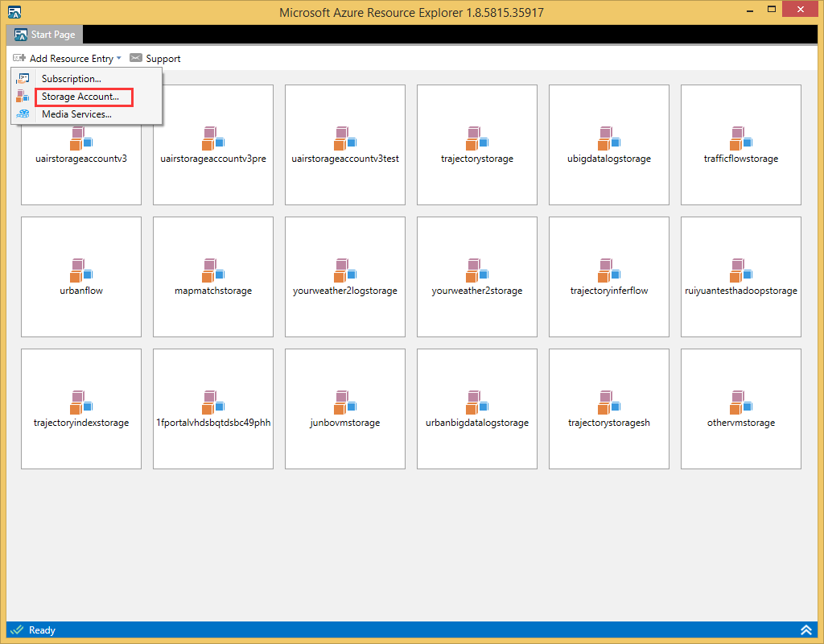Click the Support toolbar button
The image size is (824, 644).
[x=155, y=58]
